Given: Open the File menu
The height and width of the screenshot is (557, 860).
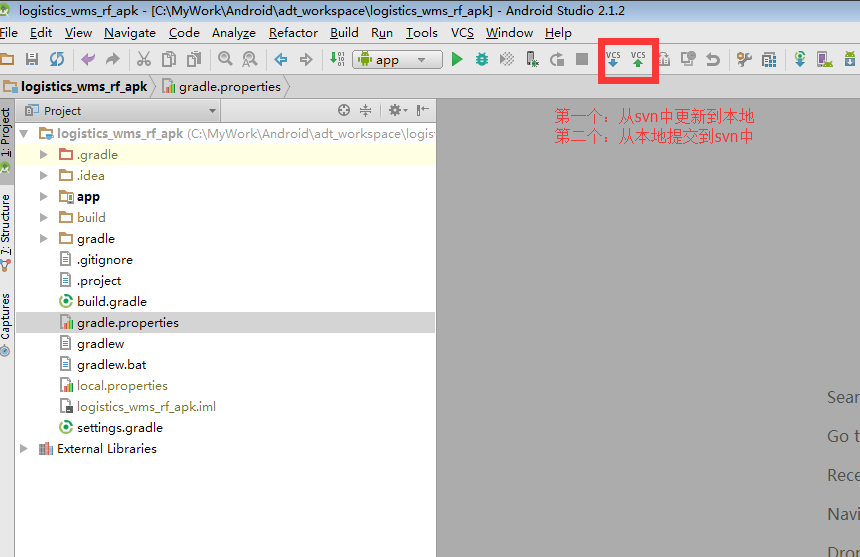Looking at the screenshot, I should click(x=8, y=33).
